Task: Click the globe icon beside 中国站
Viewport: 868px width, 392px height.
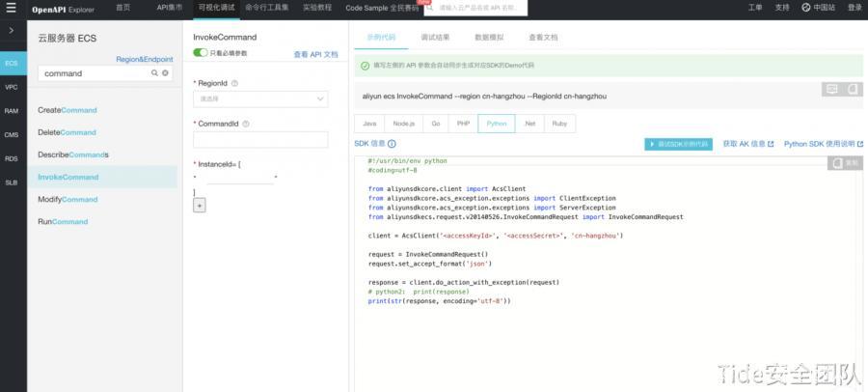Action: (x=806, y=8)
